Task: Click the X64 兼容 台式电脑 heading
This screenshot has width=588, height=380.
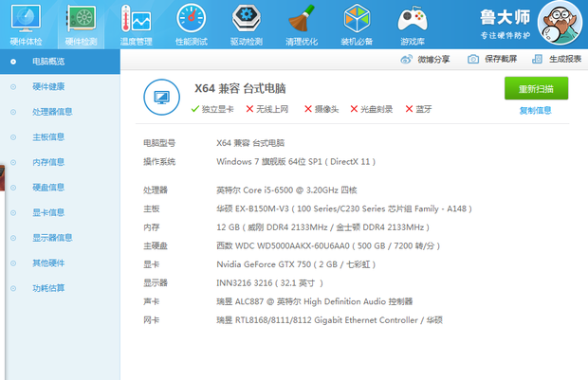Action: 240,88
